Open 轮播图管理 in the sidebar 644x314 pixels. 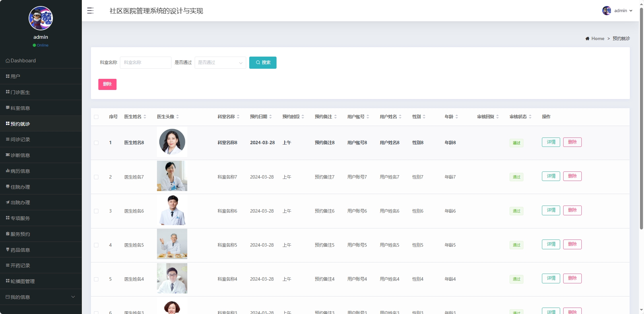[41, 281]
